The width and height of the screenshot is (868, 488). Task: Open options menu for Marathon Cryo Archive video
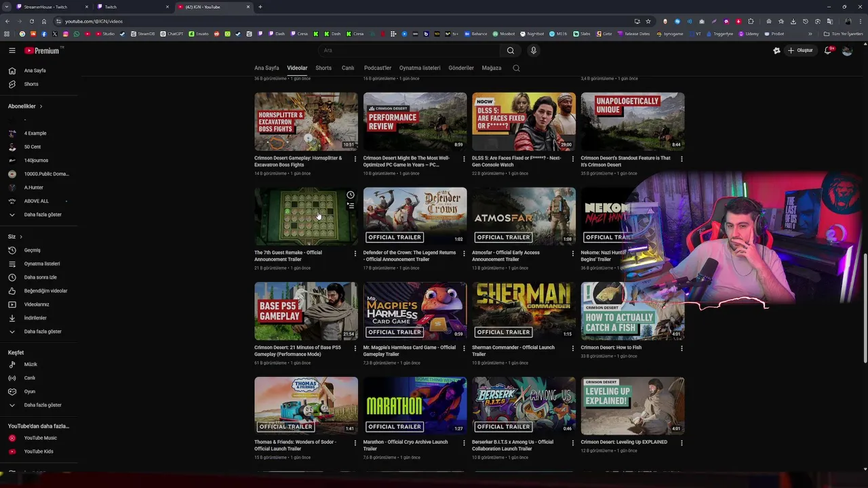[x=464, y=443]
